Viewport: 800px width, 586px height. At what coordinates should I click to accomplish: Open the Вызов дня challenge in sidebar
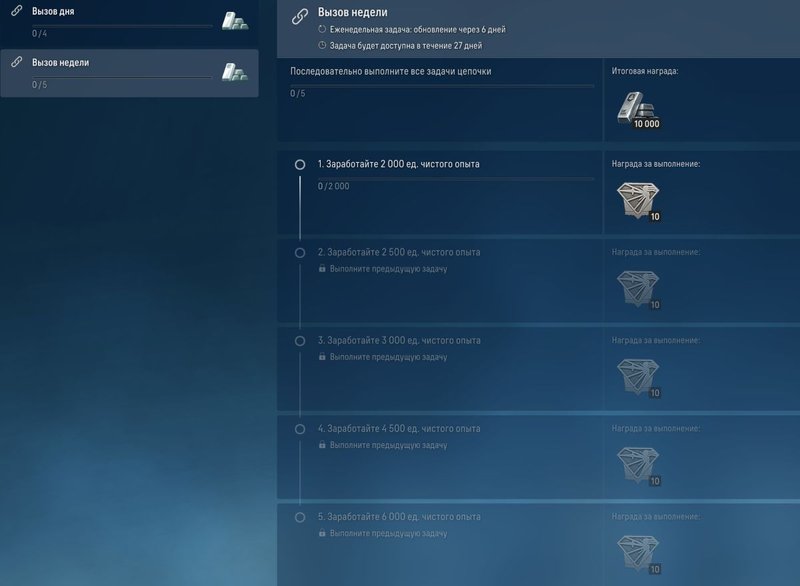120,20
